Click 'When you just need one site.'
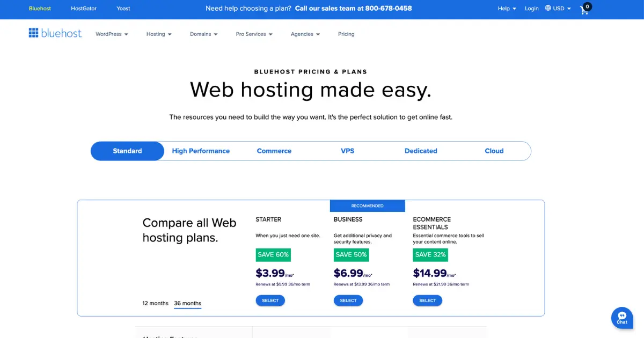The image size is (644, 338). tap(288, 236)
